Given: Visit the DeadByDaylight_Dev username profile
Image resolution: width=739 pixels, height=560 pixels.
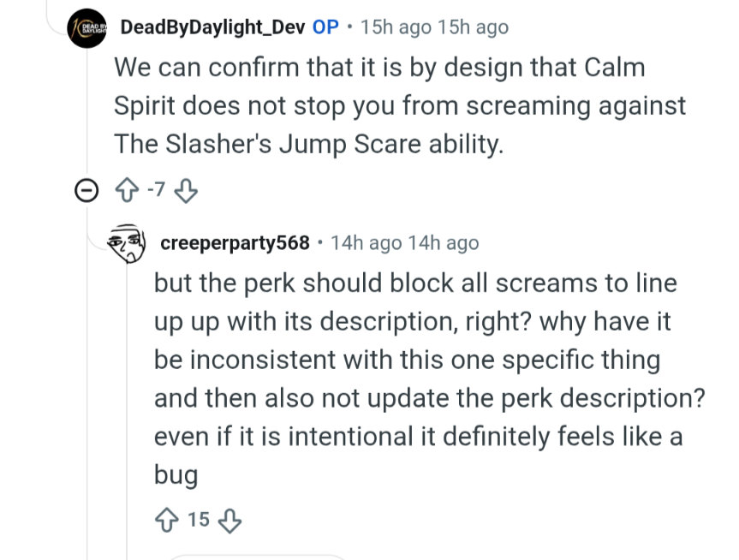Looking at the screenshot, I should (x=212, y=27).
